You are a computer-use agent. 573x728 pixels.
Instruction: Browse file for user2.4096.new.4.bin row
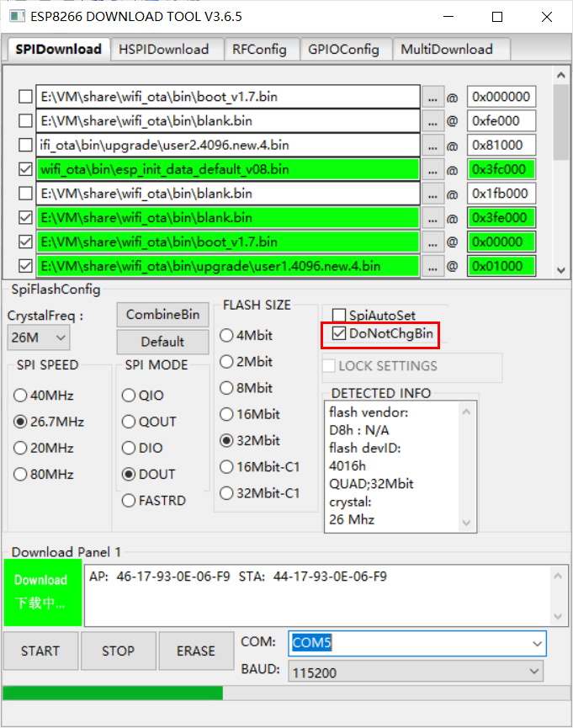432,146
